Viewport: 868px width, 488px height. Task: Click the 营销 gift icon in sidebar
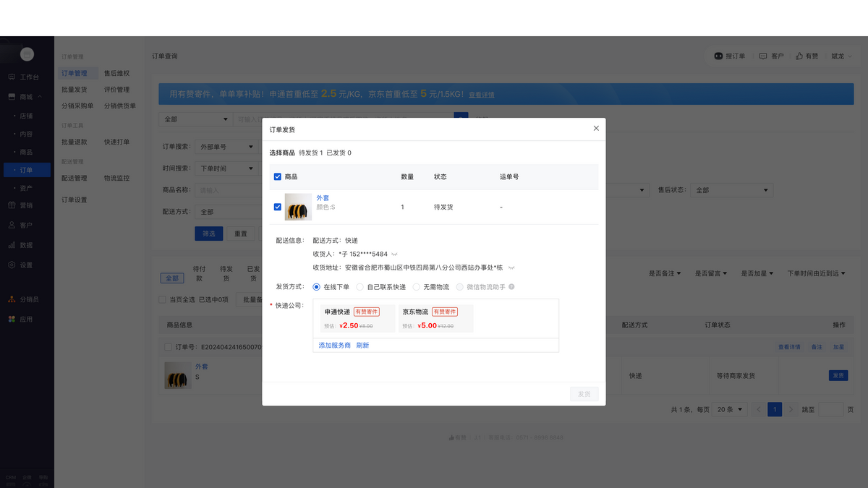[12, 205]
